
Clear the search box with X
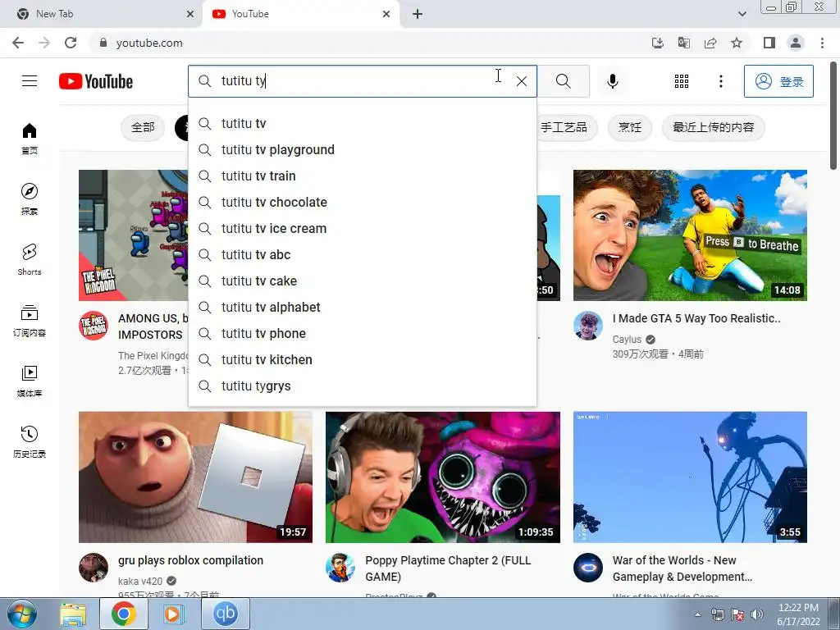point(521,81)
